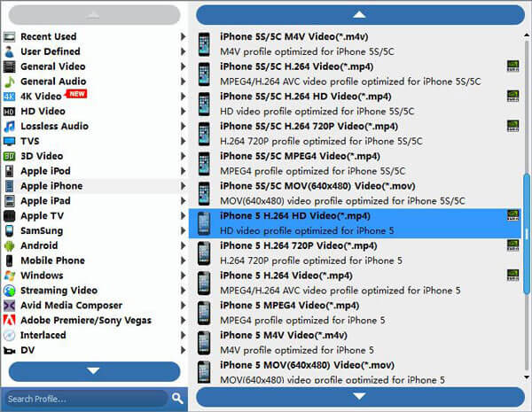Expand the General Video submenu arrow
The height and width of the screenshot is (412, 532).
183,66
